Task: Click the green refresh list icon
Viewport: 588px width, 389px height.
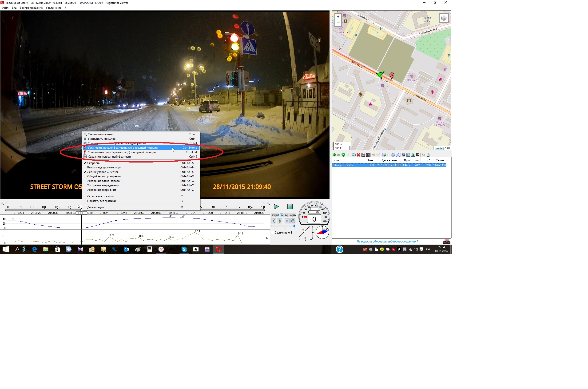Action: click(343, 155)
